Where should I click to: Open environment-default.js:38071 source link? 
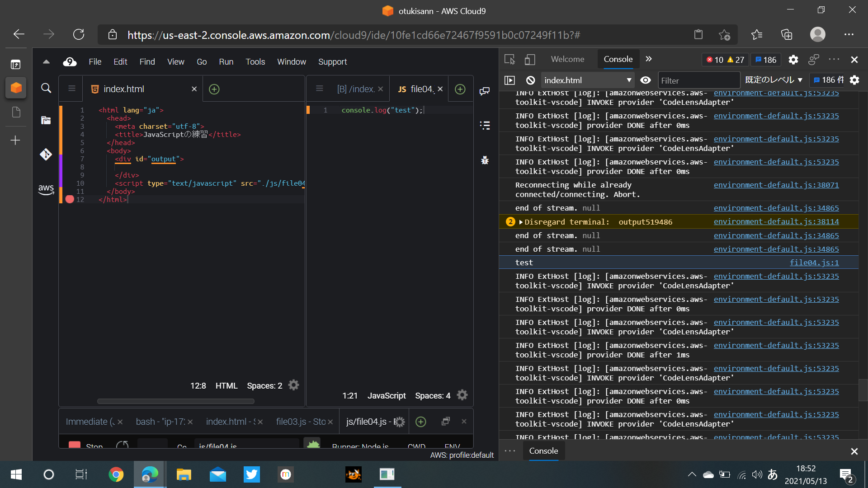[x=776, y=185]
